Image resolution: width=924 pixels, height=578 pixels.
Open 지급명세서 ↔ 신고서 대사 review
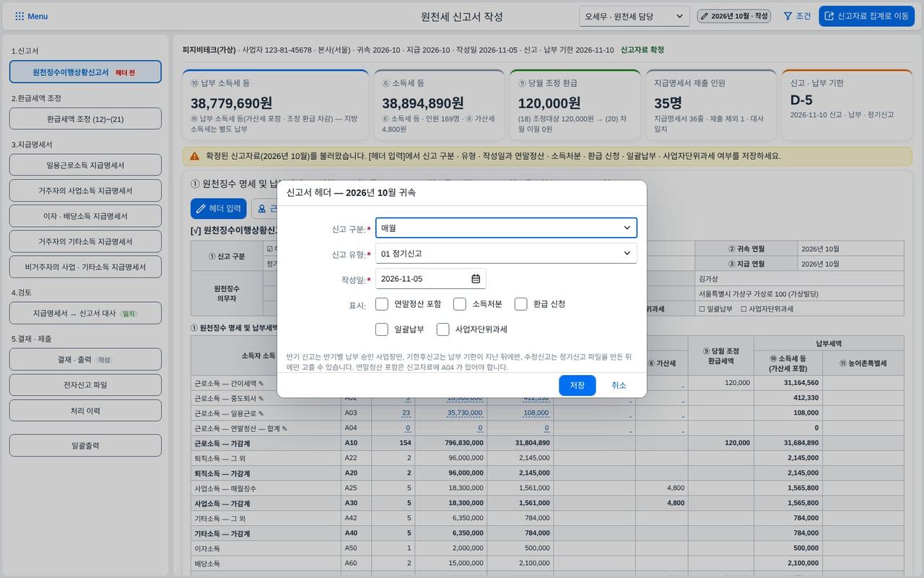tap(85, 314)
